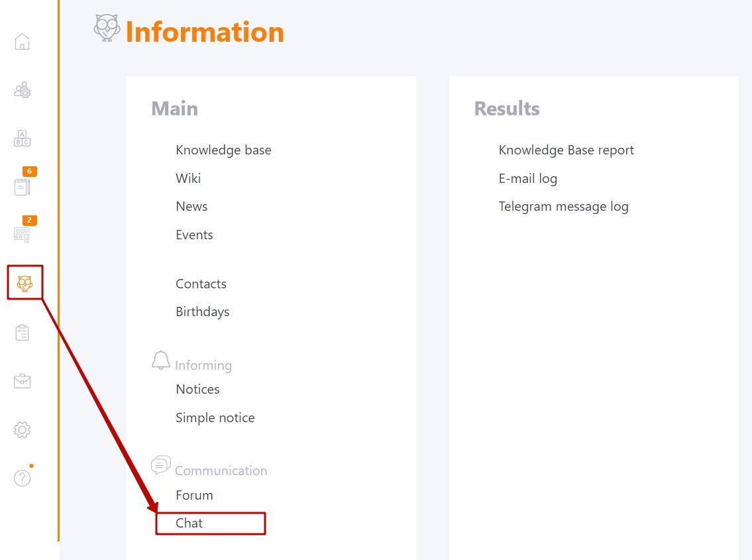752x560 pixels.
Task: Go to the Wiki page
Action: (188, 178)
